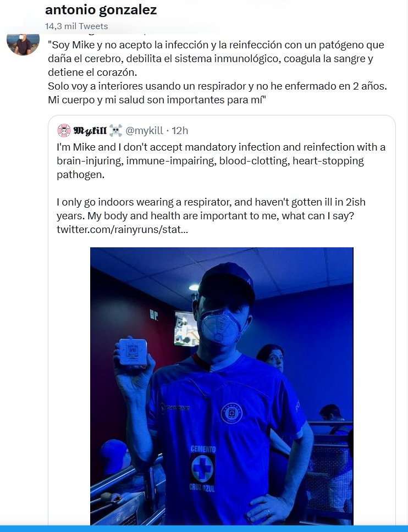Click the TV screen in photo background
Viewport: 408px width, 532px height.
point(186,328)
